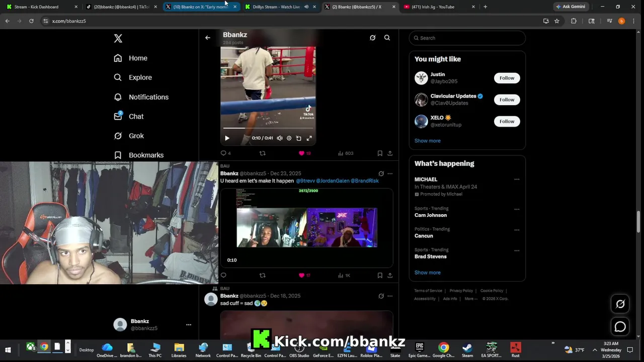This screenshot has height=362, width=644.
Task: Click the Ask Gemini button
Action: point(571,7)
